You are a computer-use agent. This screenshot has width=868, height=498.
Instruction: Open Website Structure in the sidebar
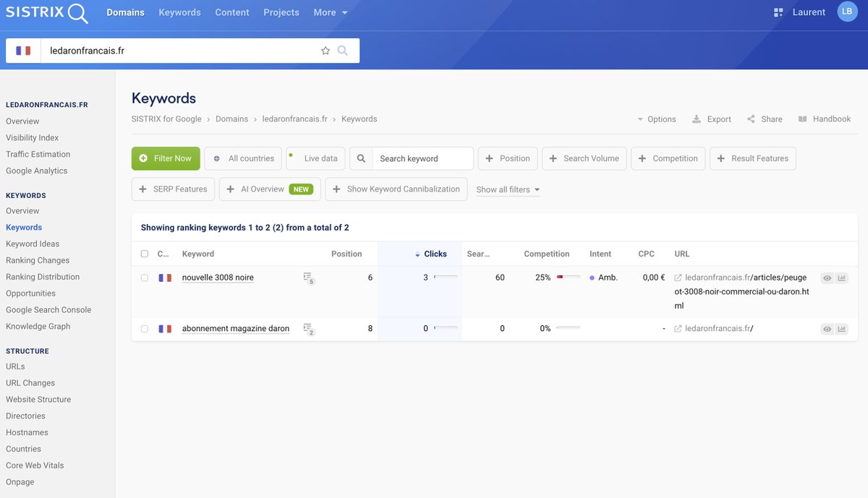(x=38, y=400)
